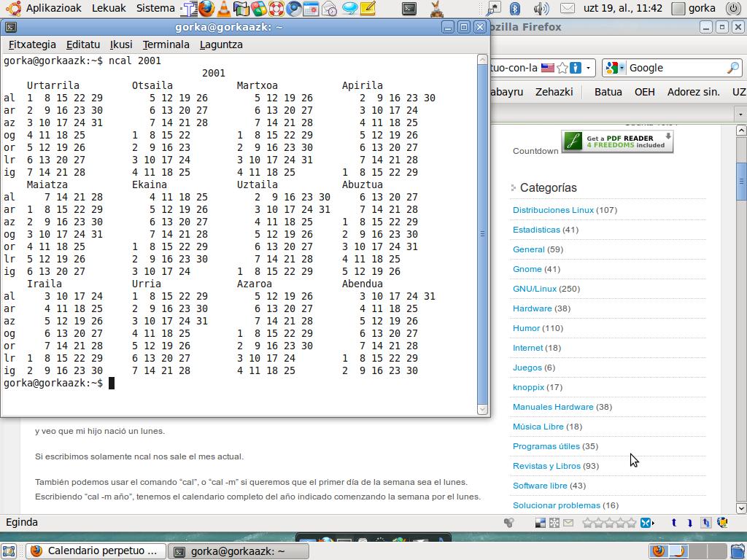This screenshot has width=747, height=560.
Task: Click the bookmark star in address bar
Action: pyautogui.click(x=562, y=68)
